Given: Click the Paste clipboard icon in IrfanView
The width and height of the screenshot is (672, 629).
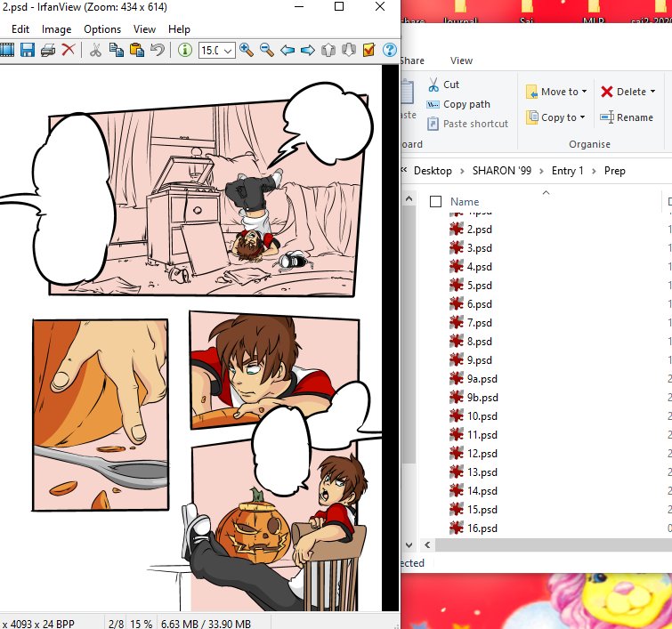Looking at the screenshot, I should (x=137, y=50).
